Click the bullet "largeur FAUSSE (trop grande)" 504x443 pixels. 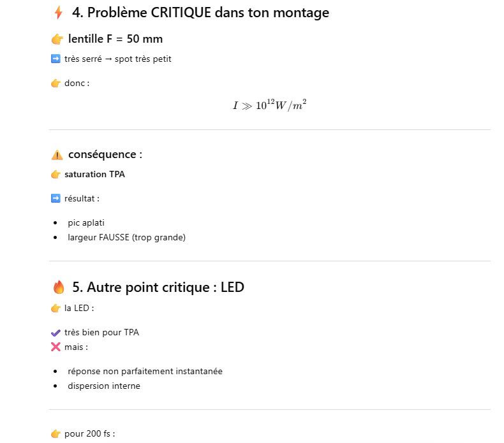pos(126,238)
